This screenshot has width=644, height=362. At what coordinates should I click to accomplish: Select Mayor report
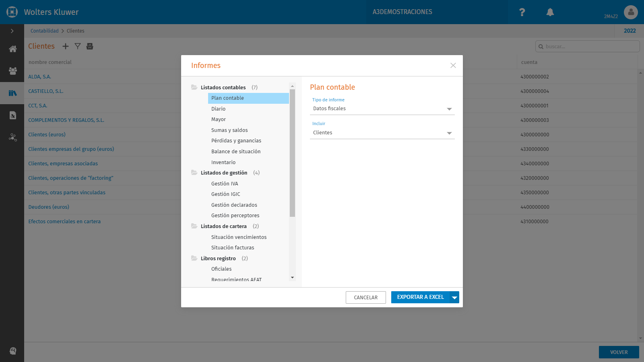click(x=219, y=119)
